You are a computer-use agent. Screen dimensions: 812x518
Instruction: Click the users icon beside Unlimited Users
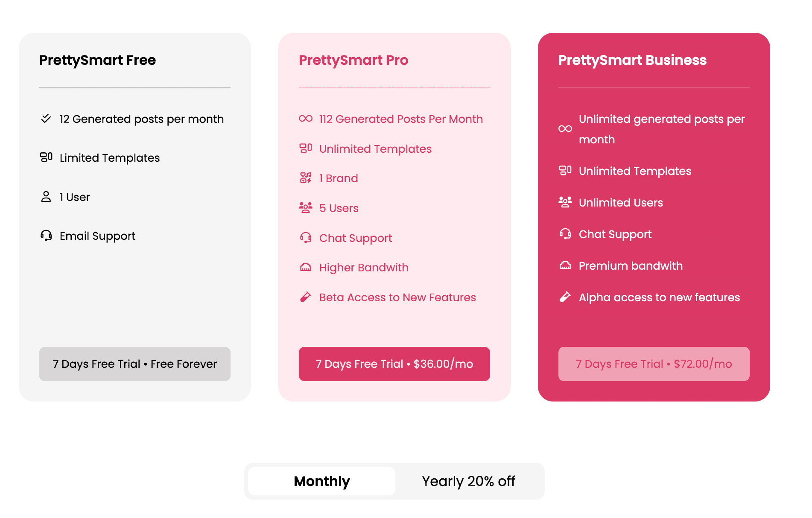pos(565,202)
